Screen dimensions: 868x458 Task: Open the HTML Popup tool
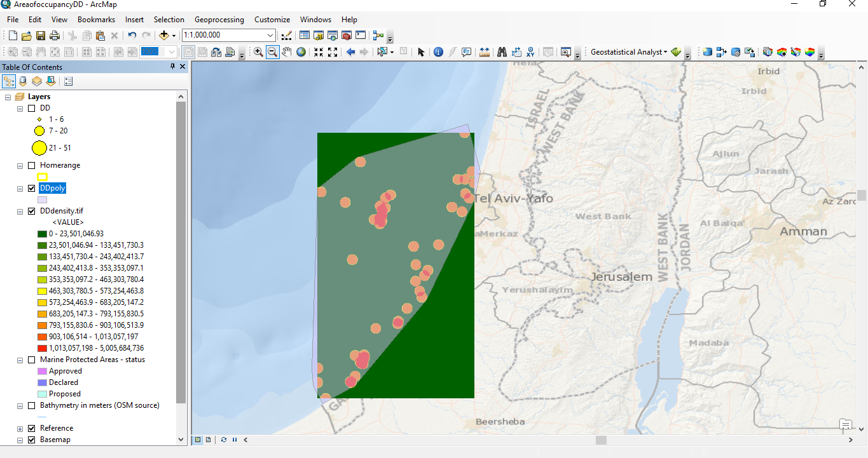tap(466, 52)
